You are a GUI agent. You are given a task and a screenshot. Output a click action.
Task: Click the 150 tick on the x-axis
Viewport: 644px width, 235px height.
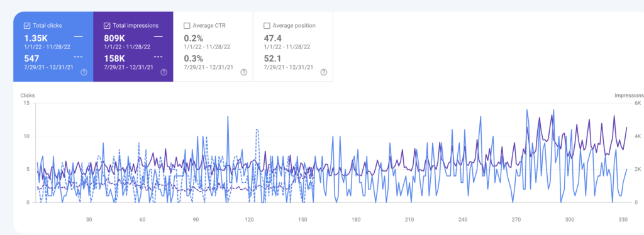tap(303, 220)
